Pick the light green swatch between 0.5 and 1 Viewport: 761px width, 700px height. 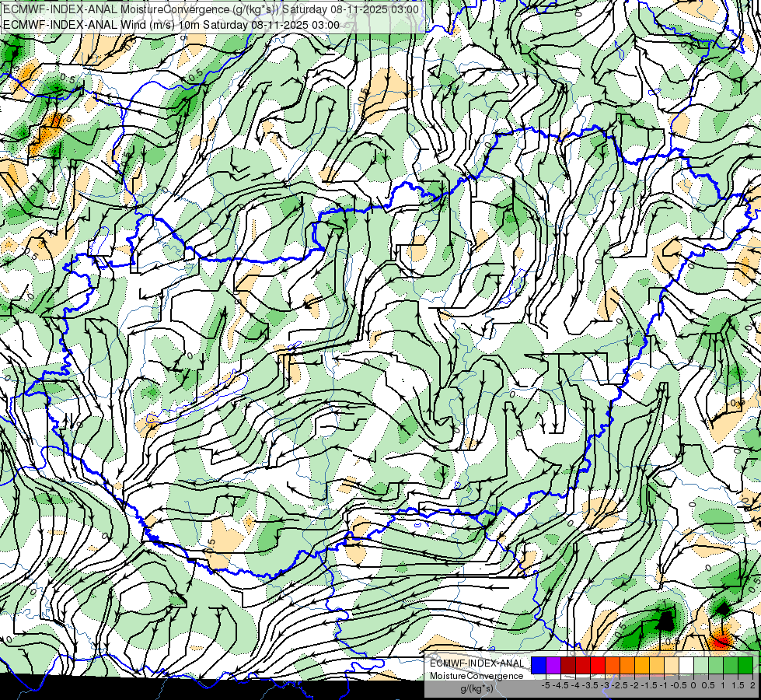[716, 666]
